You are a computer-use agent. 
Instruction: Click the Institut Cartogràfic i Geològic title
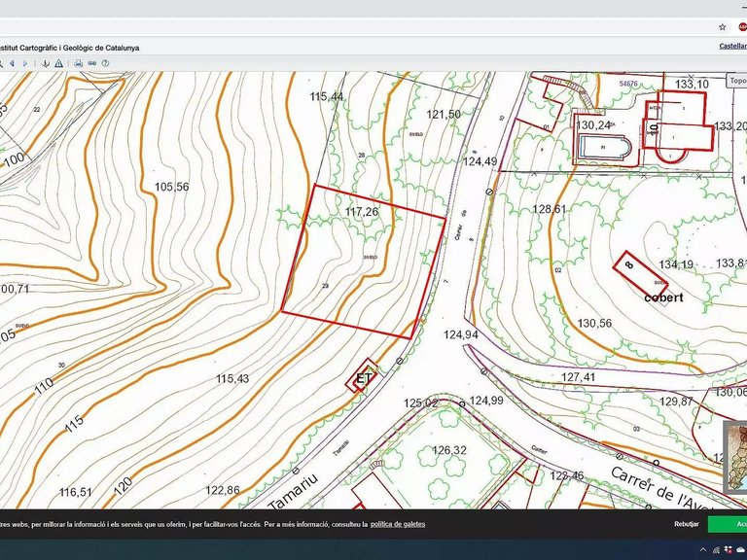coord(70,48)
